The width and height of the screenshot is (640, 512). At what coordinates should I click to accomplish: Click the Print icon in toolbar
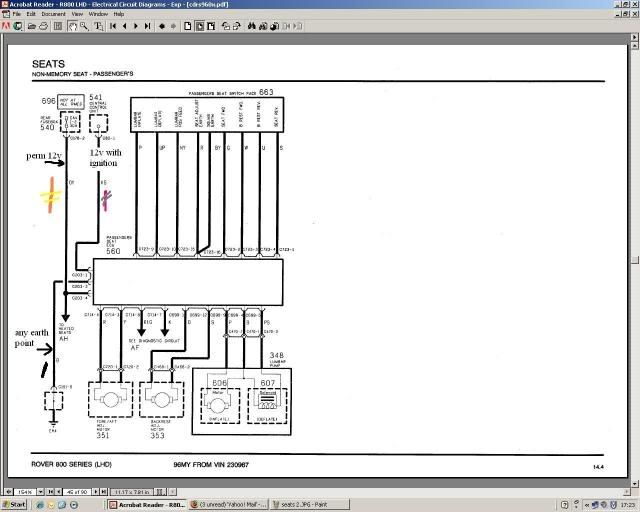point(43,26)
